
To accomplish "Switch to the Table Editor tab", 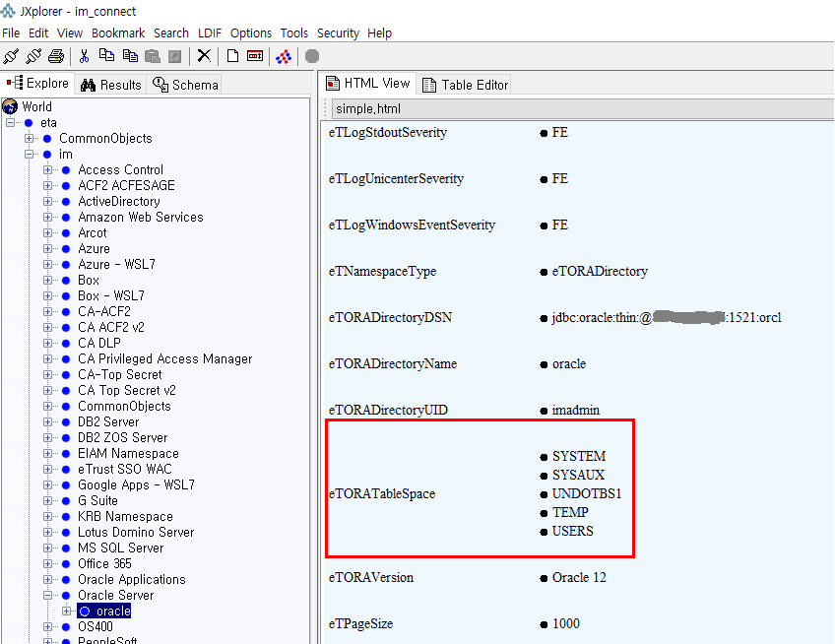I will click(x=465, y=85).
